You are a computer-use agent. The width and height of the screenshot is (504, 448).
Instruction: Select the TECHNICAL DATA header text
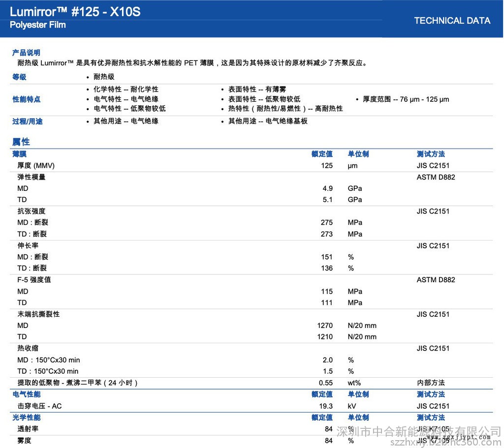pos(452,21)
